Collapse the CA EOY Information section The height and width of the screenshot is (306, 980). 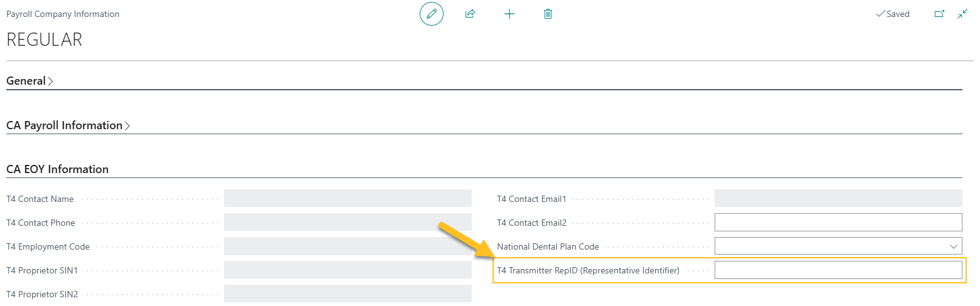pos(57,169)
